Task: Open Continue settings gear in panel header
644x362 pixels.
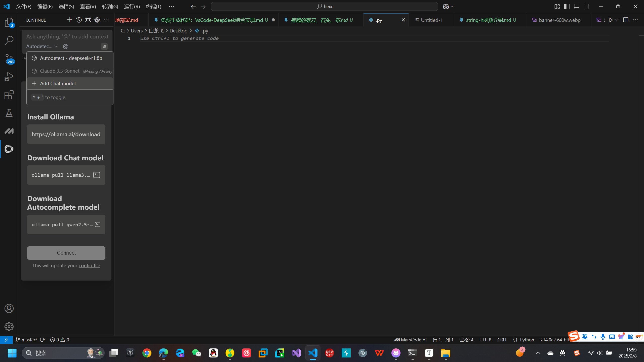Action: tap(97, 20)
